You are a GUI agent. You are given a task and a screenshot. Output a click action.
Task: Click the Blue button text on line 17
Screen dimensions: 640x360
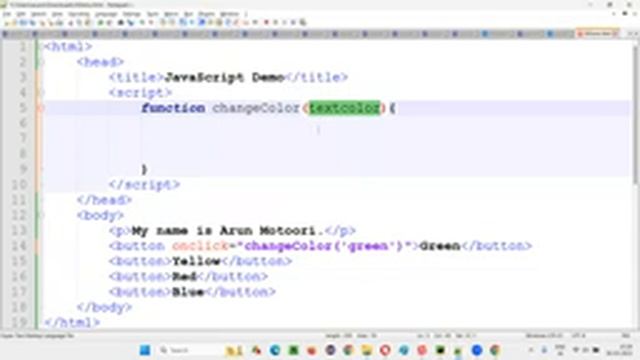pos(188,292)
